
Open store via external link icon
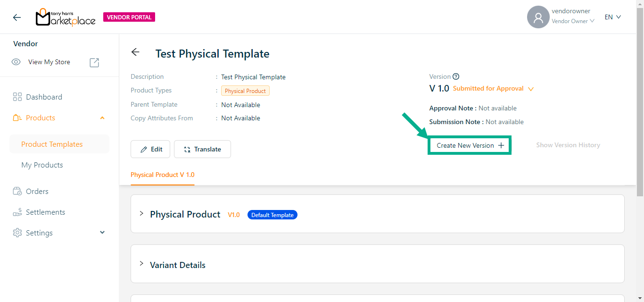coord(94,62)
